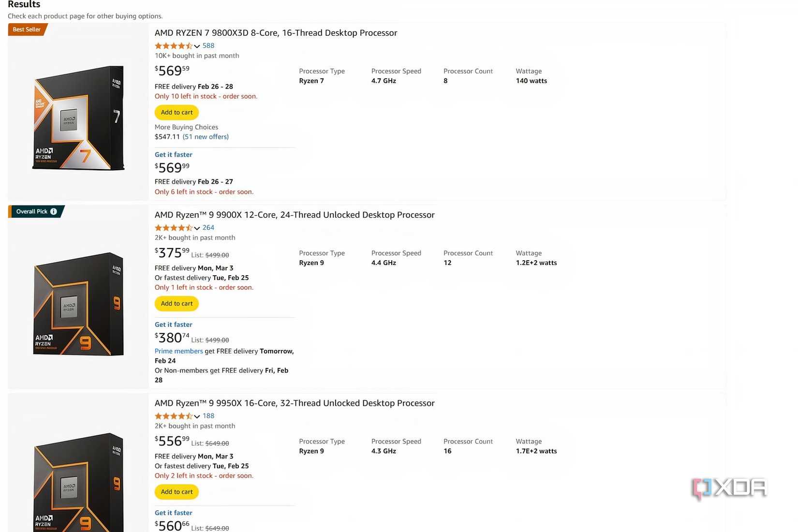Click the 9900X star rating icons

[x=173, y=228]
